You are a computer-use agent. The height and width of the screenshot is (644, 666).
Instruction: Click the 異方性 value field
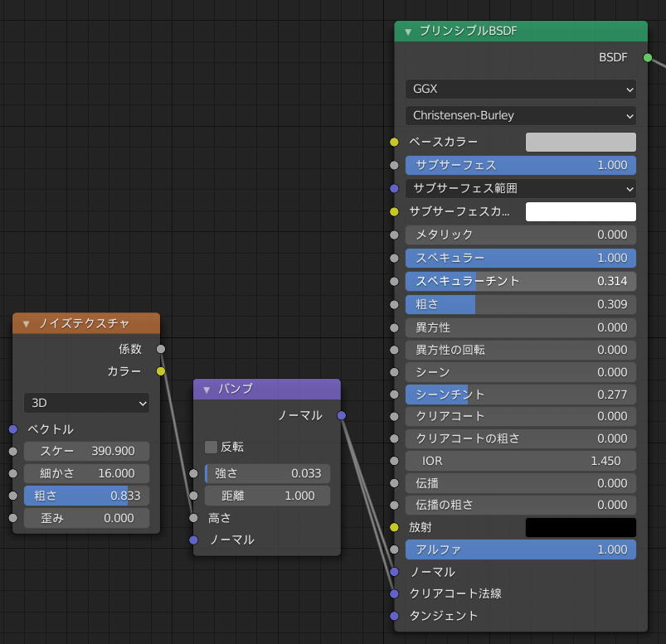tap(521, 327)
